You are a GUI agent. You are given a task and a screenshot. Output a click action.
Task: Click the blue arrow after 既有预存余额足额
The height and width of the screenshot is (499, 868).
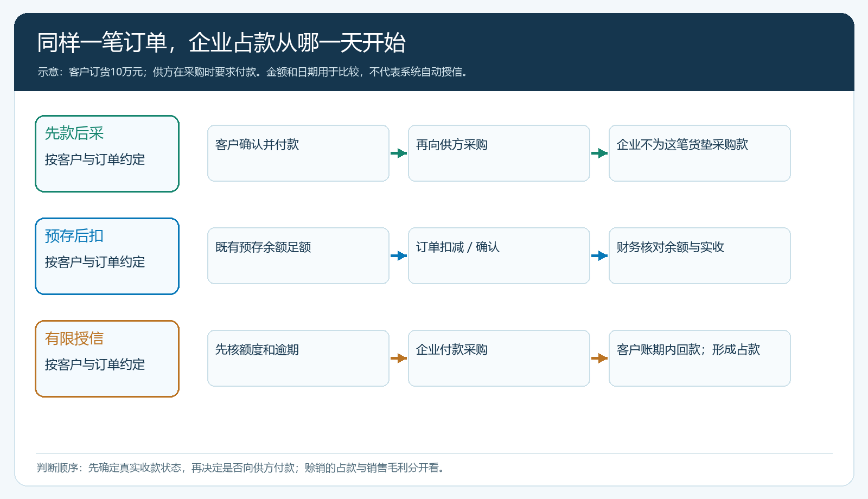click(x=399, y=255)
